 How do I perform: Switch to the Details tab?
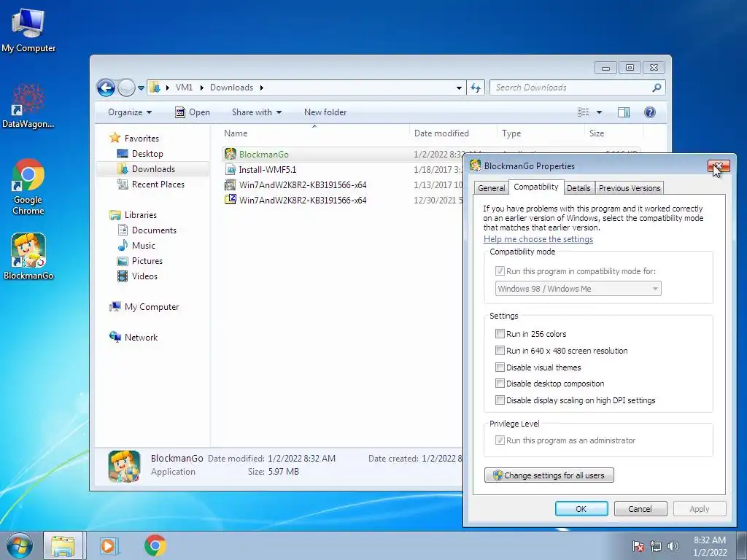pyautogui.click(x=578, y=188)
